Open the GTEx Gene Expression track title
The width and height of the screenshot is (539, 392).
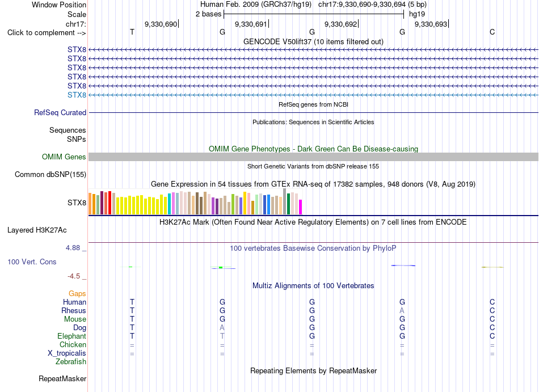click(x=313, y=184)
